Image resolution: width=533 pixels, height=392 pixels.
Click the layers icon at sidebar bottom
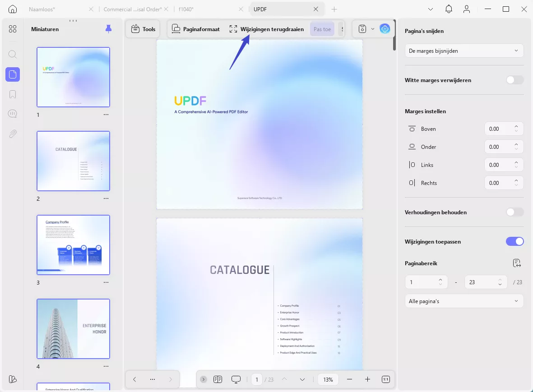coord(13,379)
